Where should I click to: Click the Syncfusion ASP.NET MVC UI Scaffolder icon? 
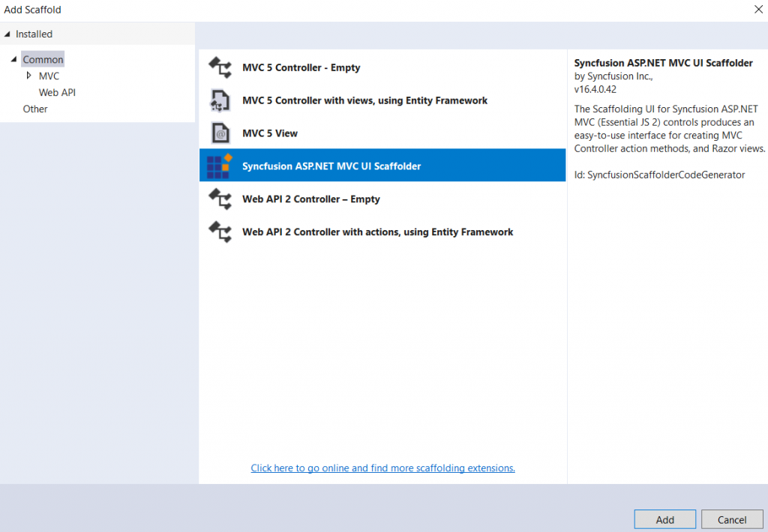[x=220, y=165]
